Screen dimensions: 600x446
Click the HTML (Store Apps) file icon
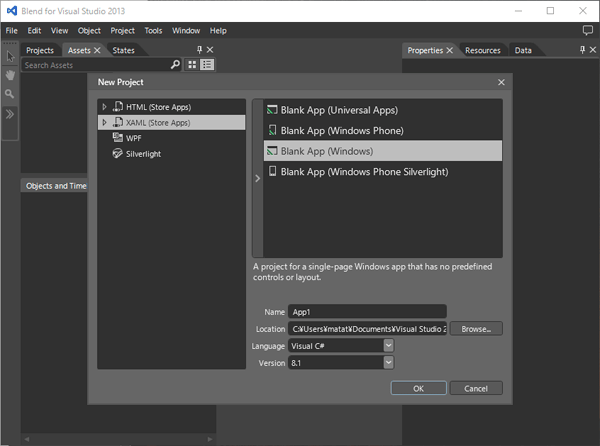tap(118, 106)
